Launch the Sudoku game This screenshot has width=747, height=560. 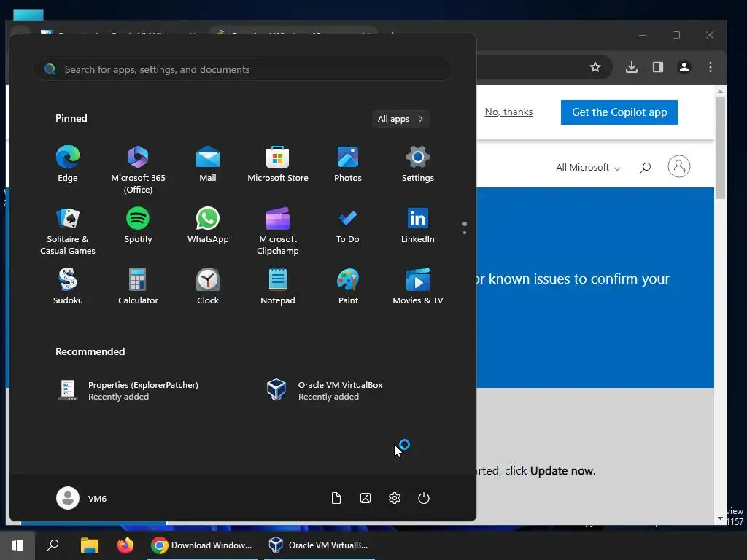pyautogui.click(x=68, y=287)
